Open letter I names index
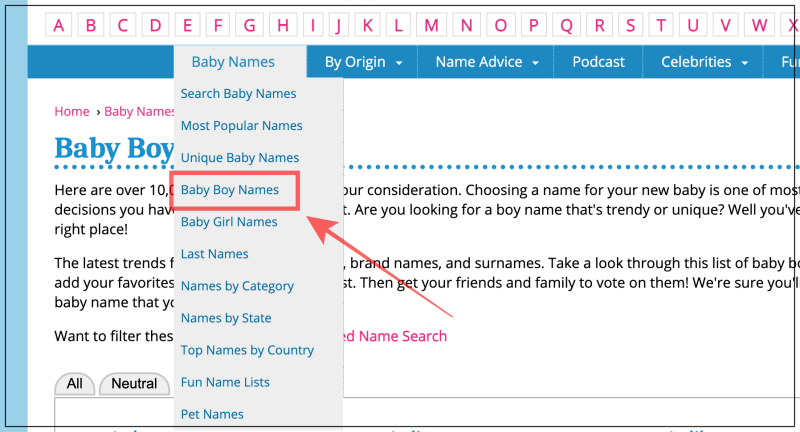Image resolution: width=800 pixels, height=432 pixels. click(313, 25)
